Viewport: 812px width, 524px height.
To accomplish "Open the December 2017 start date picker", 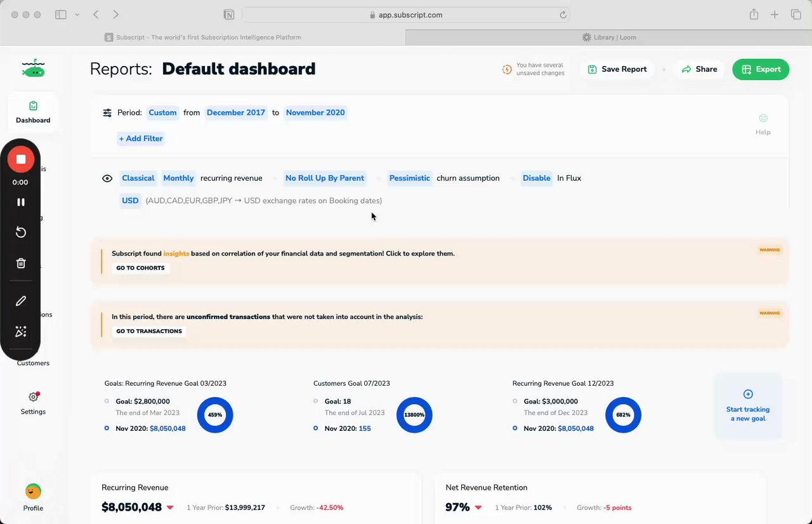I will pyautogui.click(x=236, y=113).
